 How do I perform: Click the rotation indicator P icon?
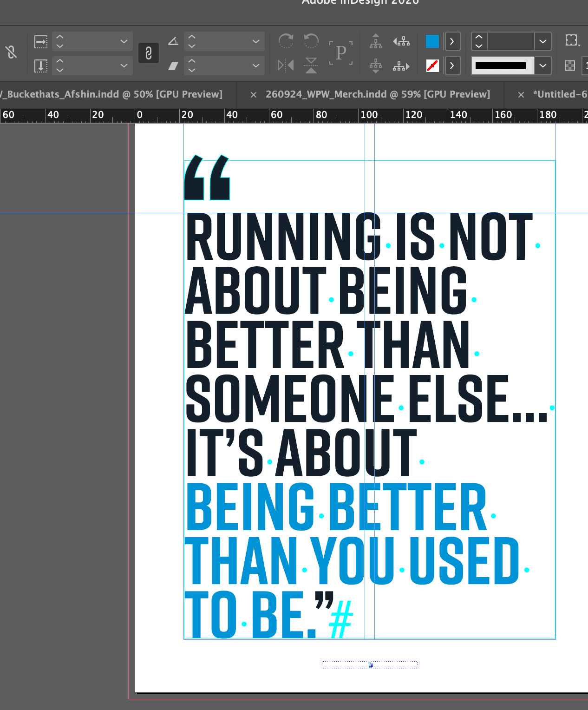tap(341, 53)
